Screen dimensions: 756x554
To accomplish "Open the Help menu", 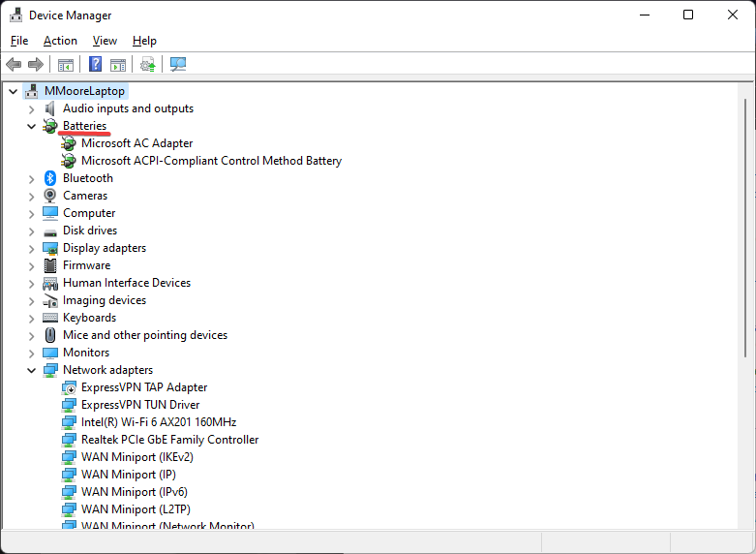I will (144, 41).
